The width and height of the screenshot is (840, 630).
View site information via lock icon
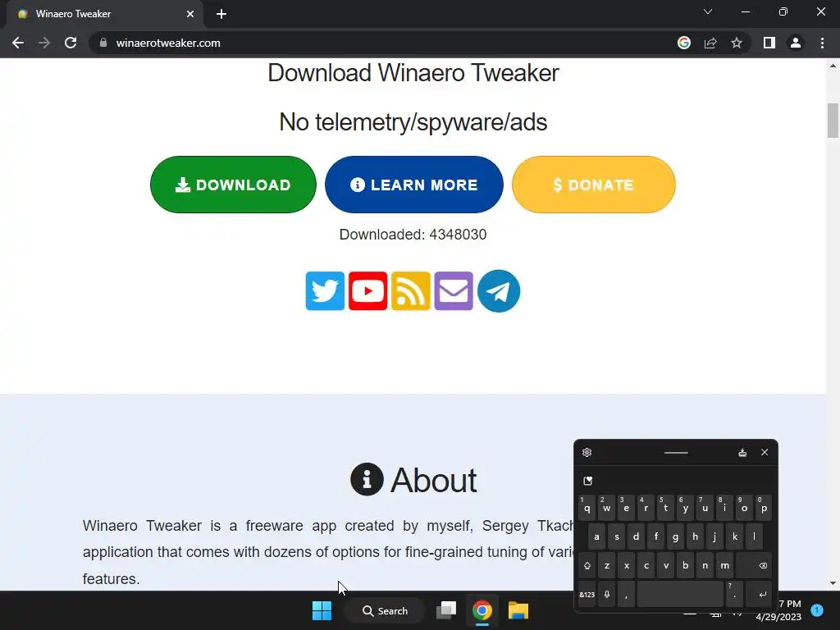click(103, 43)
